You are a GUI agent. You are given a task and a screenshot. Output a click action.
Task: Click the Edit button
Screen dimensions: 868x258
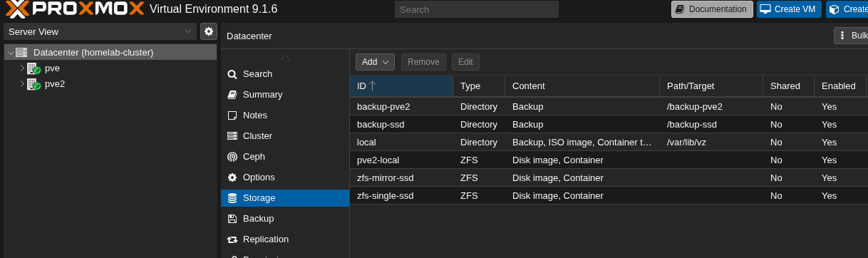pyautogui.click(x=465, y=62)
